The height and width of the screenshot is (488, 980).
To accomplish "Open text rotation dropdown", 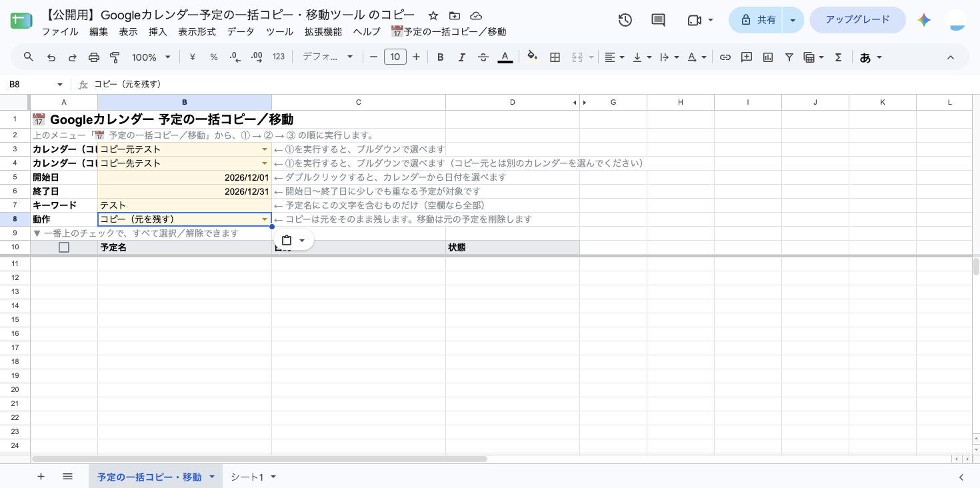I will [697, 57].
